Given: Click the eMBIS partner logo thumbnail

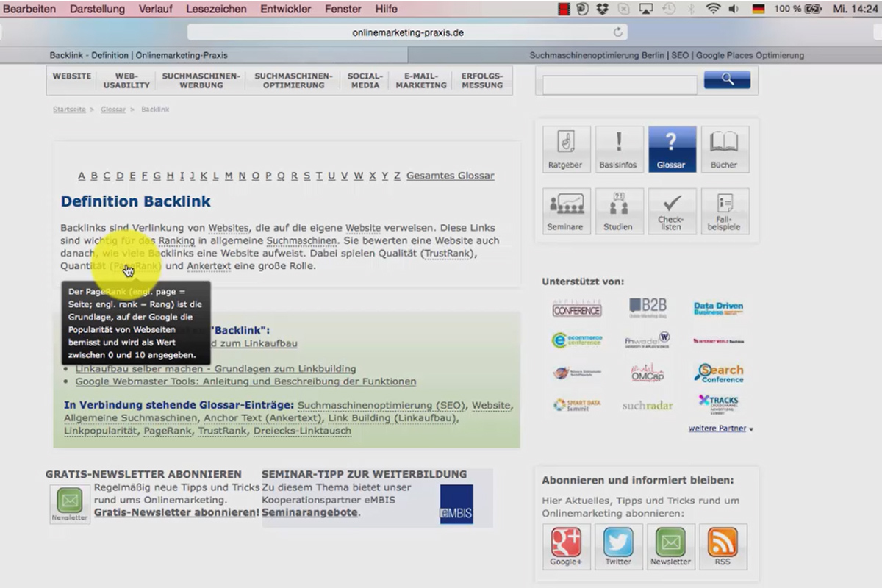Looking at the screenshot, I should coord(456,504).
